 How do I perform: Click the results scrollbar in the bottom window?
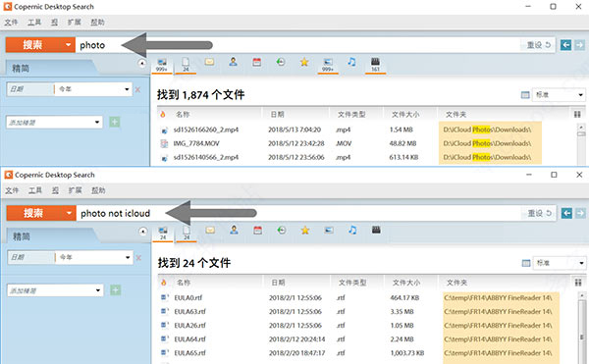click(x=581, y=328)
